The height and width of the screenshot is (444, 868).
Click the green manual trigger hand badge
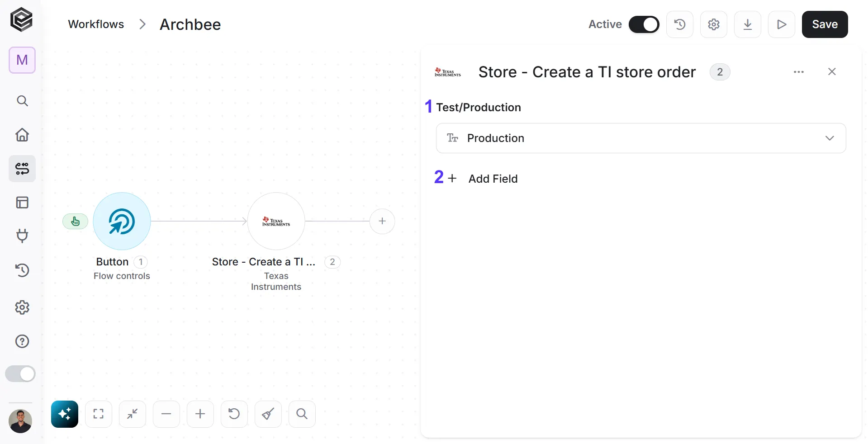76,221
